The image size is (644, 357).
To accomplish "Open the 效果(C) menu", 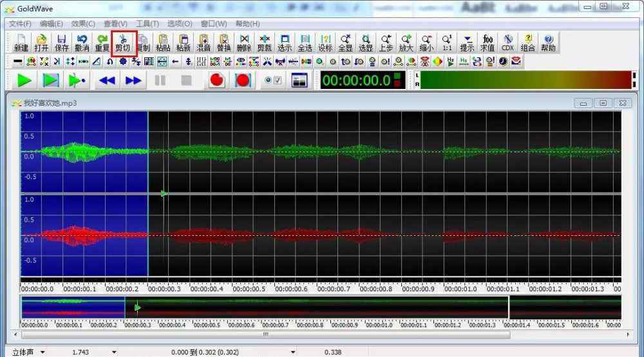I will point(83,24).
